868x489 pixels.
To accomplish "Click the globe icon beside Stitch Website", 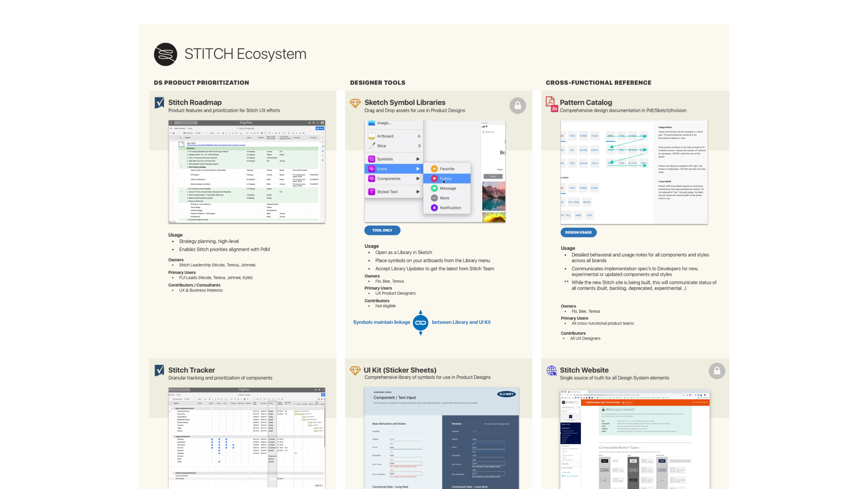I will point(552,371).
